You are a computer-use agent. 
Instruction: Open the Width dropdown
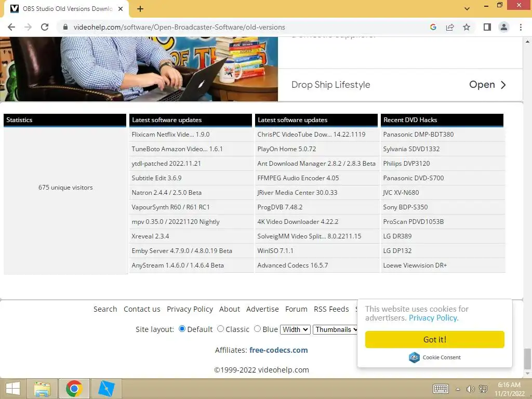(x=295, y=329)
